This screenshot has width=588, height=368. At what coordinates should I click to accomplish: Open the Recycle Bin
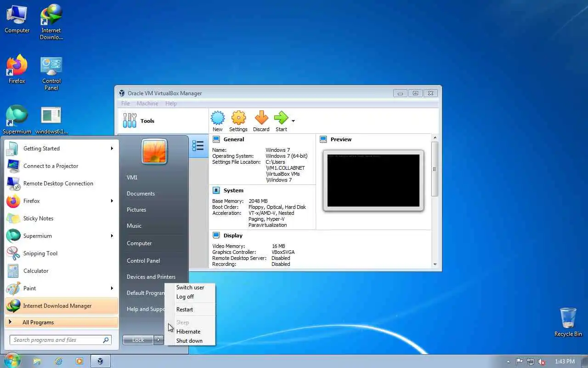point(568,322)
